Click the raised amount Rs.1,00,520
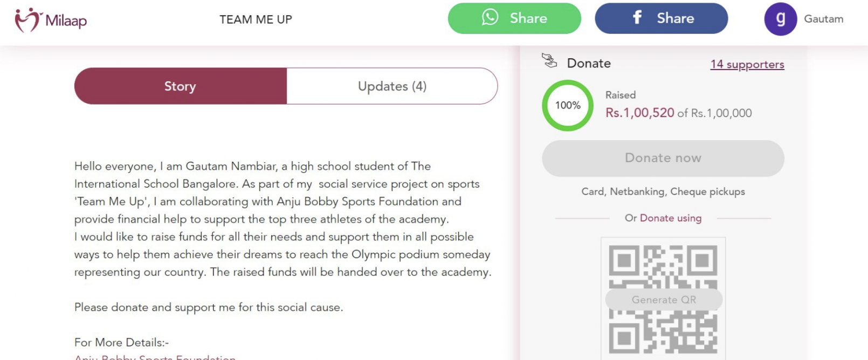Image resolution: width=868 pixels, height=360 pixels. pos(639,113)
